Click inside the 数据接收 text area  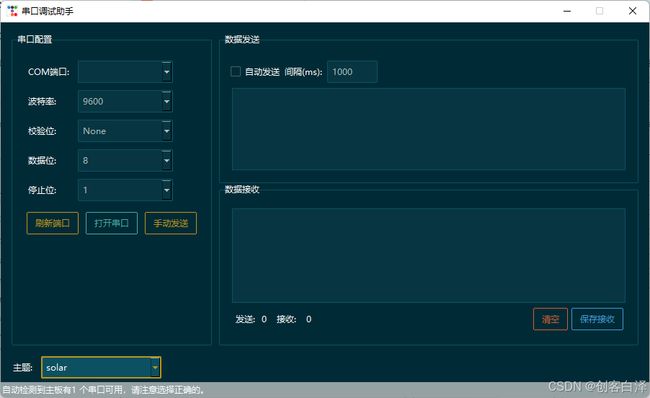coord(429,255)
